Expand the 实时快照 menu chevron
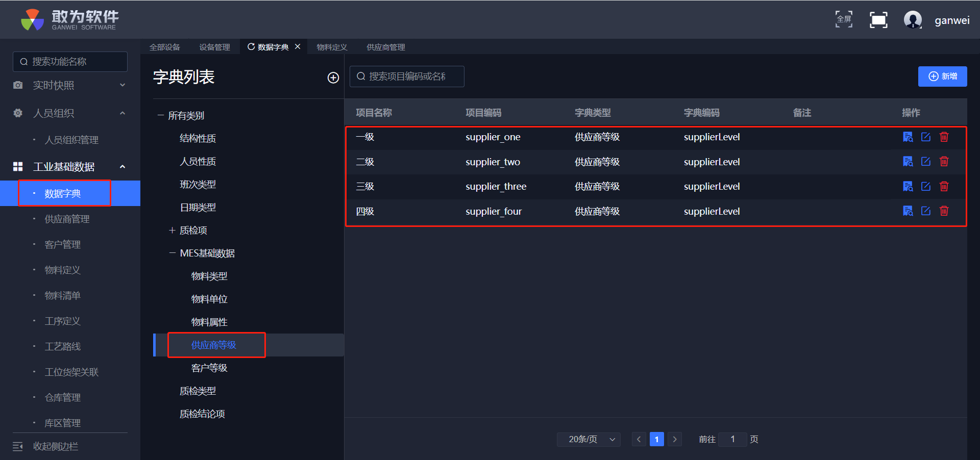 [122, 85]
